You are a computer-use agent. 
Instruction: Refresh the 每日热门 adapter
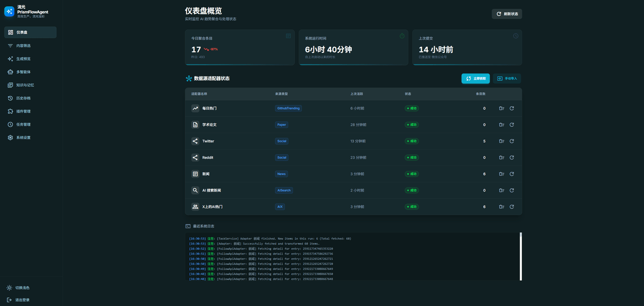point(512,108)
